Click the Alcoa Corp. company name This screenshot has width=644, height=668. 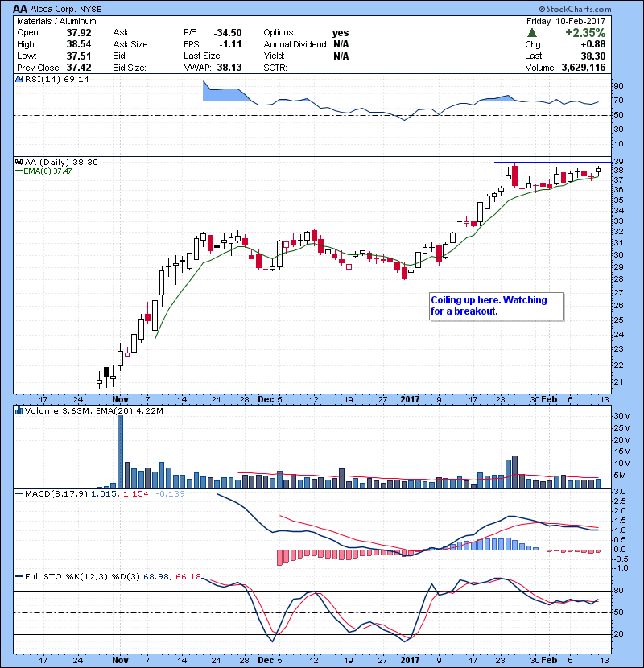pyautogui.click(x=53, y=9)
